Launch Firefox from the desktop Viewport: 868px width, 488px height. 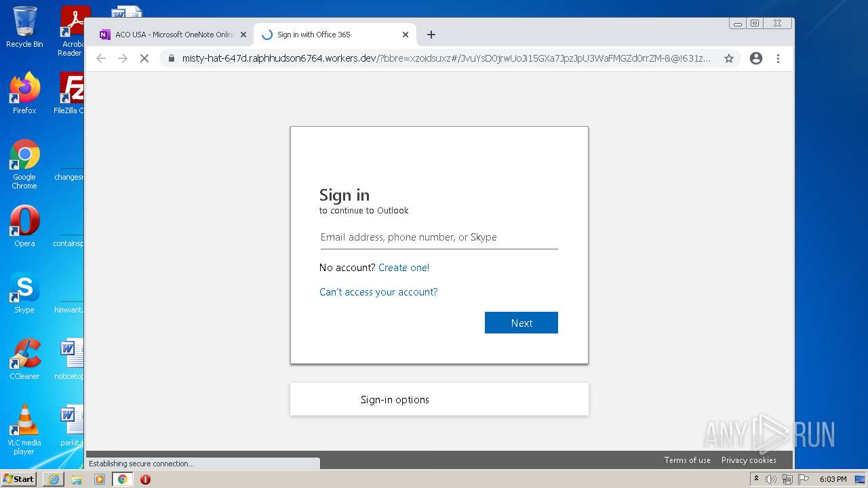click(x=24, y=93)
